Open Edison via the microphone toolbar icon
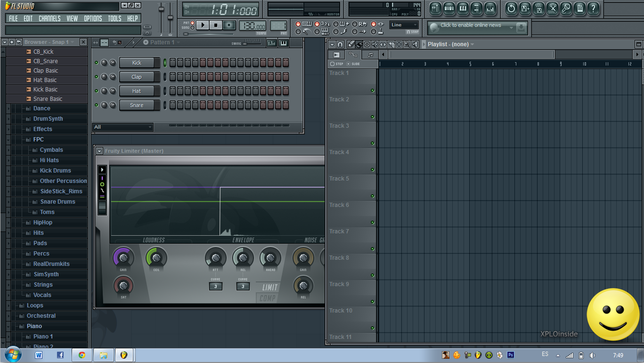The height and width of the screenshot is (363, 644). coord(565,8)
